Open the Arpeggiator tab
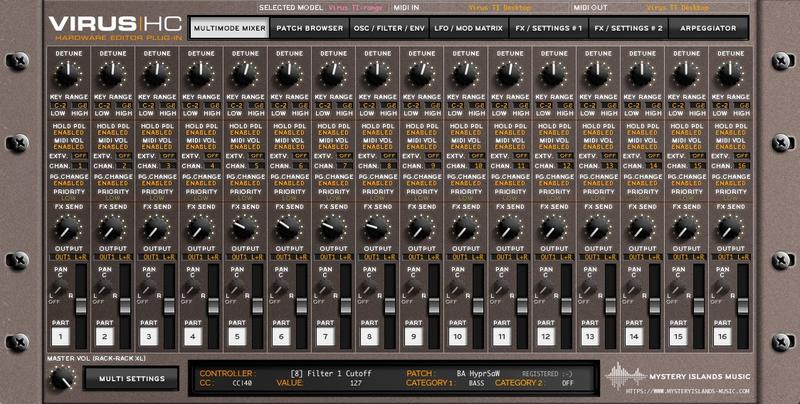 [708, 29]
